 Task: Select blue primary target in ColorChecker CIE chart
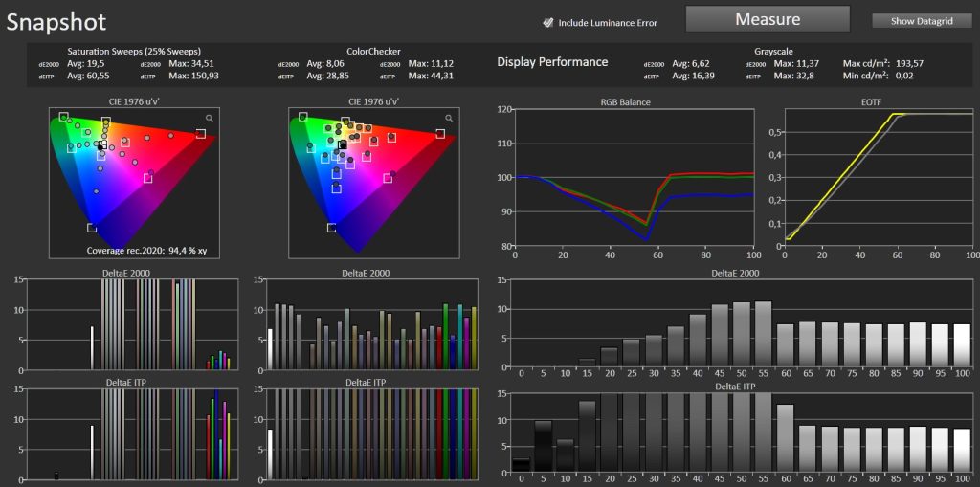[331, 228]
